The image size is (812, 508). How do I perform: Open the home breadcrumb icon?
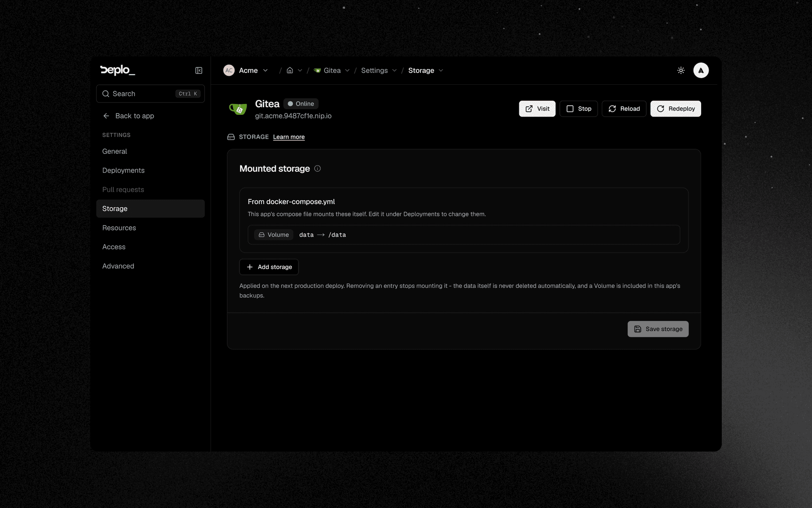click(290, 71)
